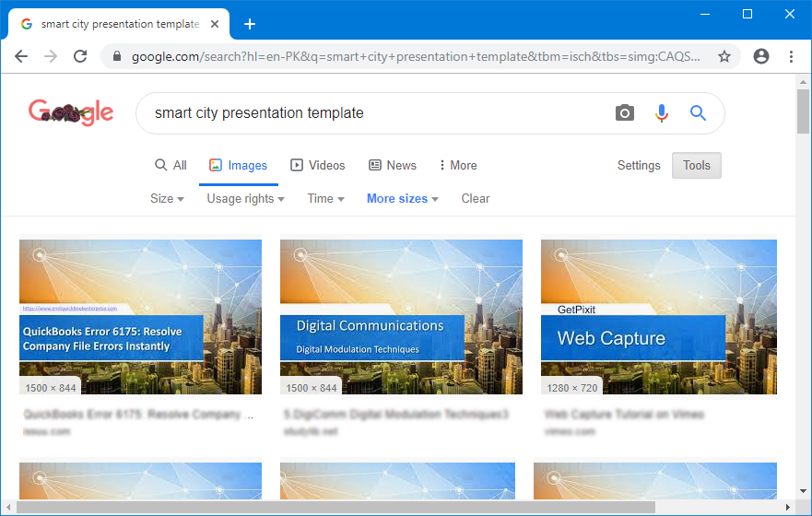This screenshot has height=516, width=812.
Task: Go back to previous page
Action: (21, 56)
